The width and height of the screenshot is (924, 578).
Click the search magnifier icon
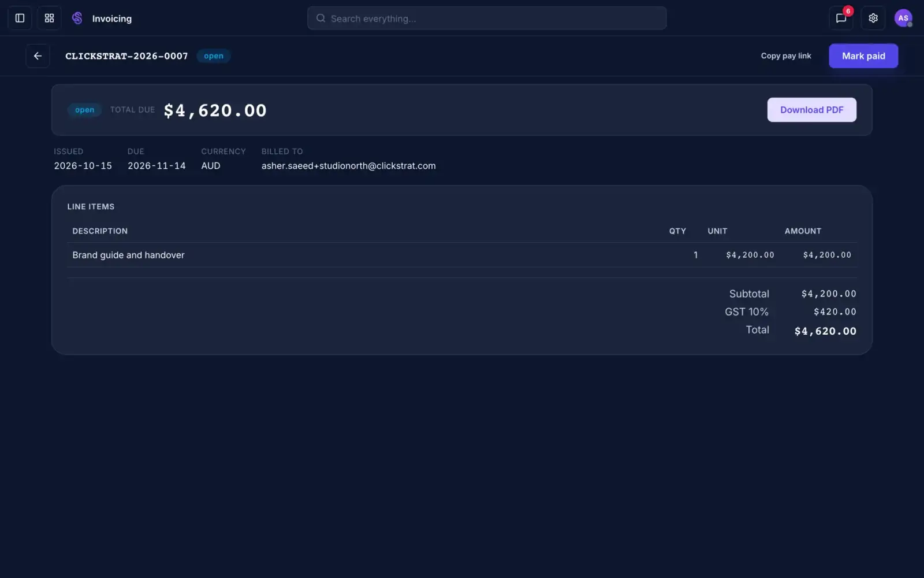[321, 18]
